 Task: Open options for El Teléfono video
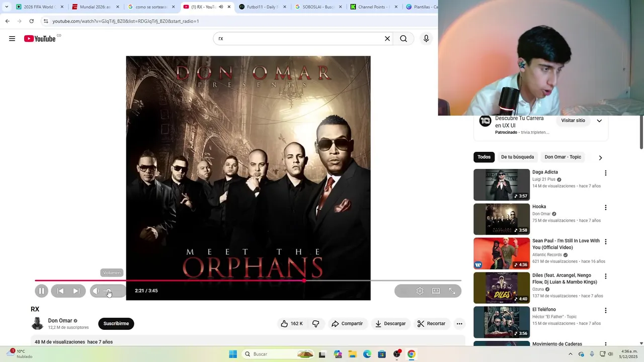coord(606,310)
